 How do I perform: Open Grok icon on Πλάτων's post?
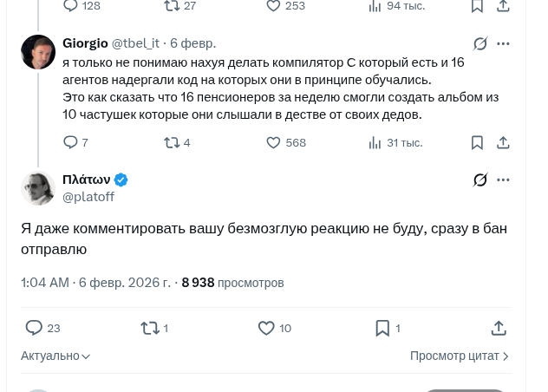480,180
